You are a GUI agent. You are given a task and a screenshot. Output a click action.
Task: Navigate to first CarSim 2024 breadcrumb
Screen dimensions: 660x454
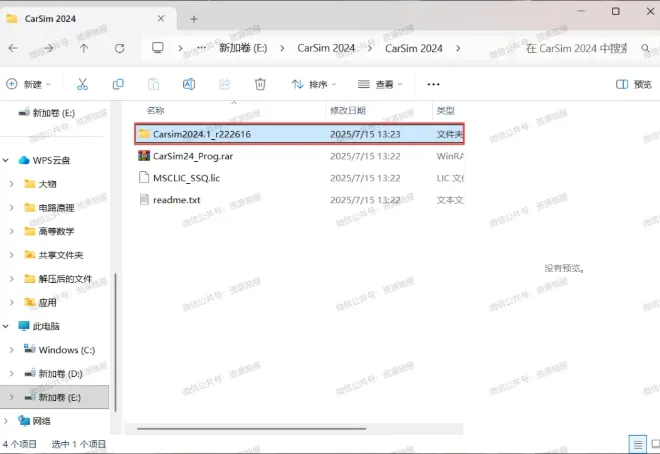(x=326, y=48)
